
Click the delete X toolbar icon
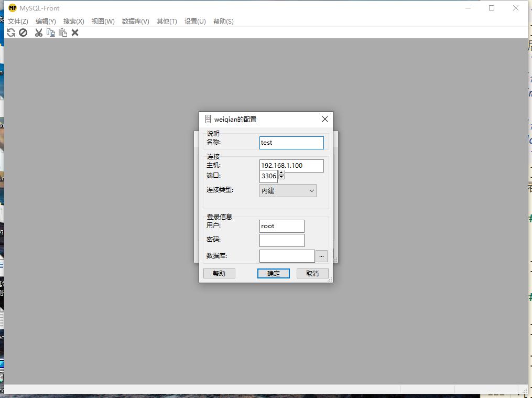pos(75,33)
